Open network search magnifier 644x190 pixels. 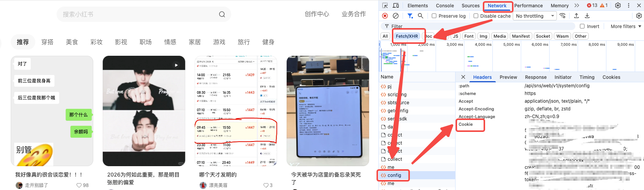click(x=421, y=16)
